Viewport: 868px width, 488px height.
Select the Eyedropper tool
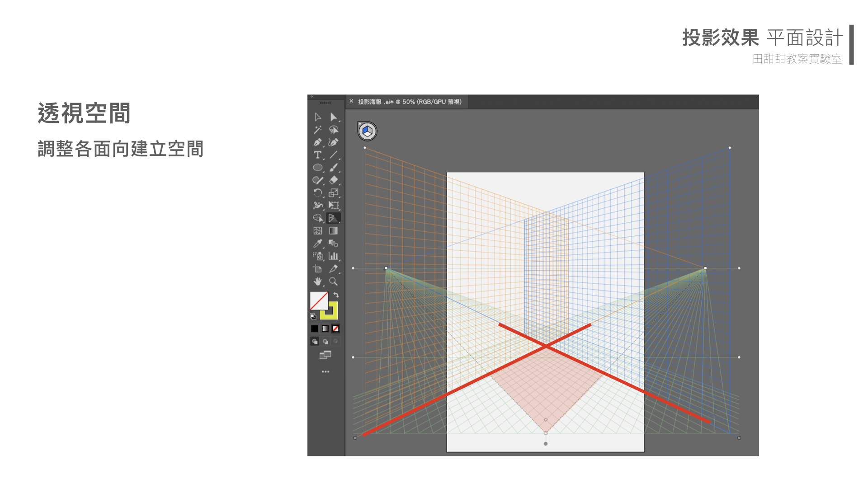click(x=318, y=244)
